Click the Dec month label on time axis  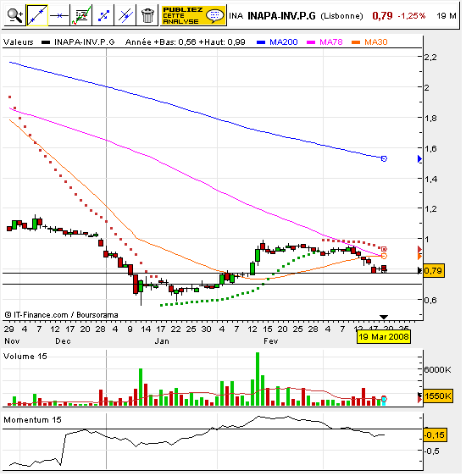(x=64, y=341)
